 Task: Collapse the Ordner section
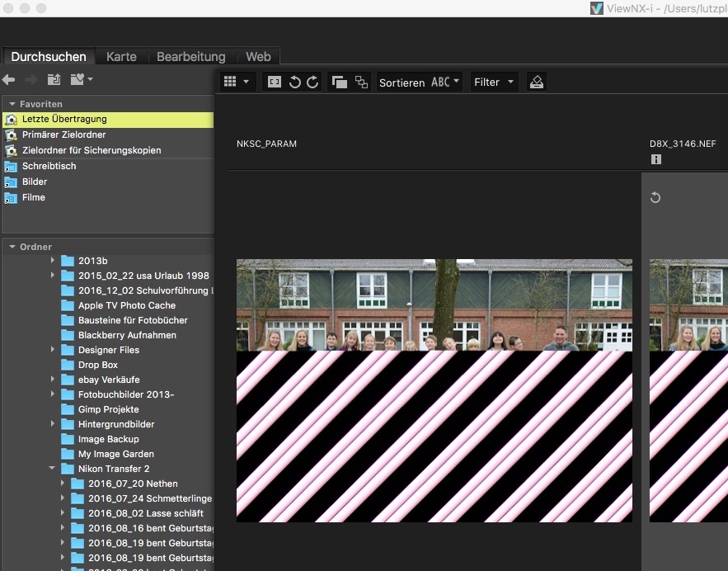point(12,247)
